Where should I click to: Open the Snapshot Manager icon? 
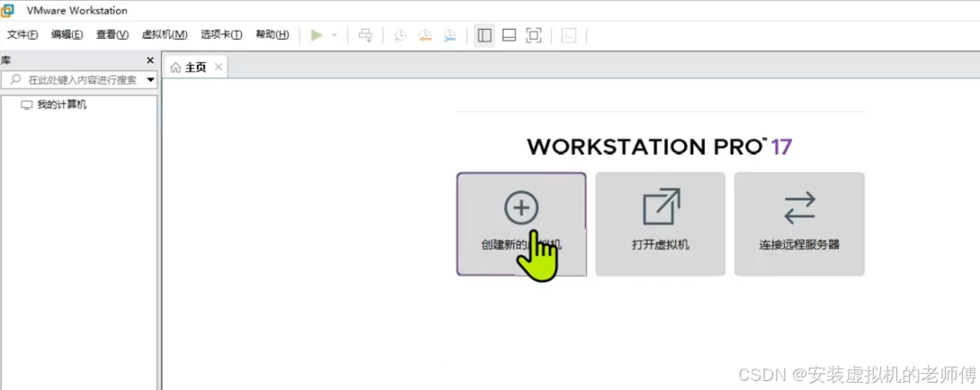click(450, 36)
